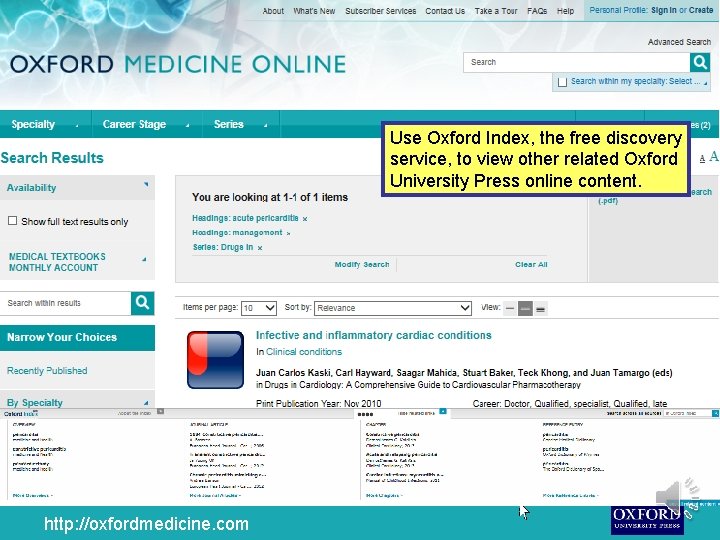Close the Oxford Index related links panel
Screen dimensions: 720x540
coord(443,411)
